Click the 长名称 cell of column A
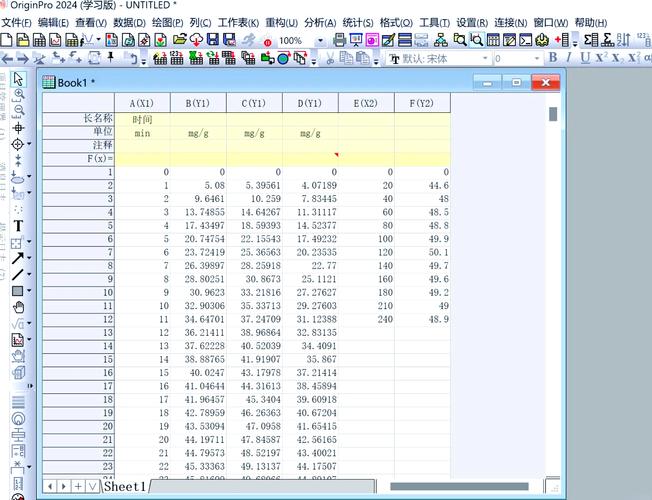Screen dimensions: 652x500 (142, 118)
